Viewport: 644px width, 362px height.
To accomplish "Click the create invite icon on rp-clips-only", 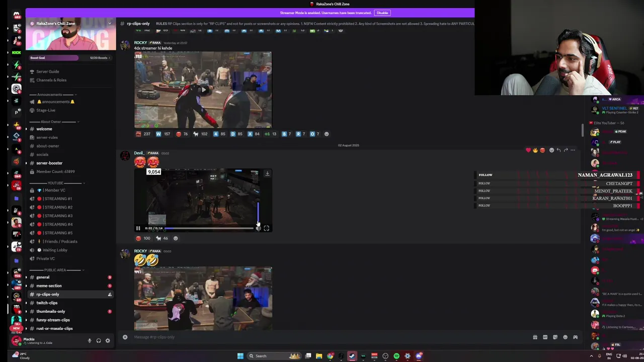I will 110,294.
